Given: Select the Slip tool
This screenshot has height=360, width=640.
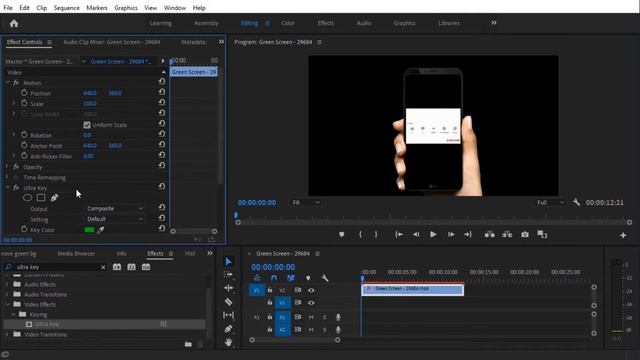Looking at the screenshot, I should [229, 315].
